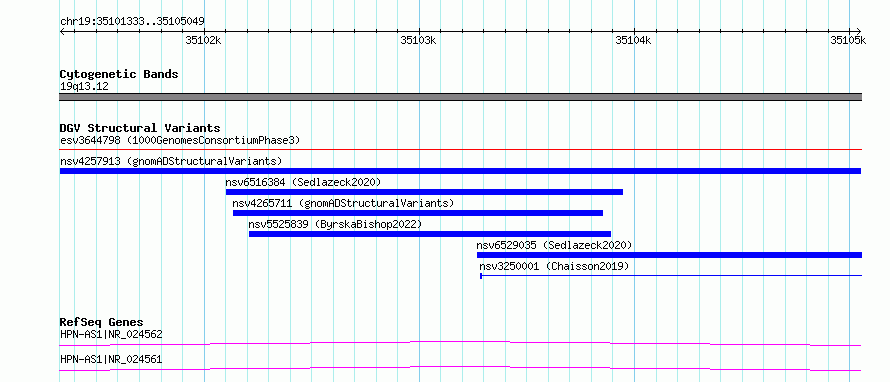Click the nsv6516384 Sedlazeck2020 variant bar
Viewport: 890px width, 382px height.
424,192
